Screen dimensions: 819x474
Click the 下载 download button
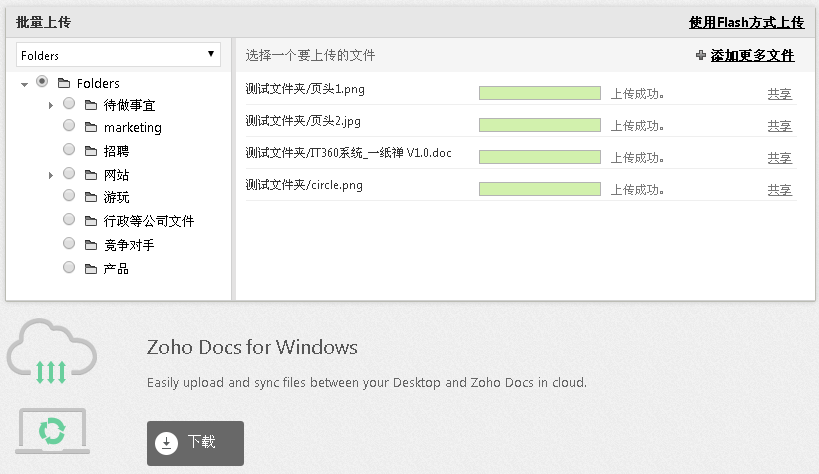195,442
